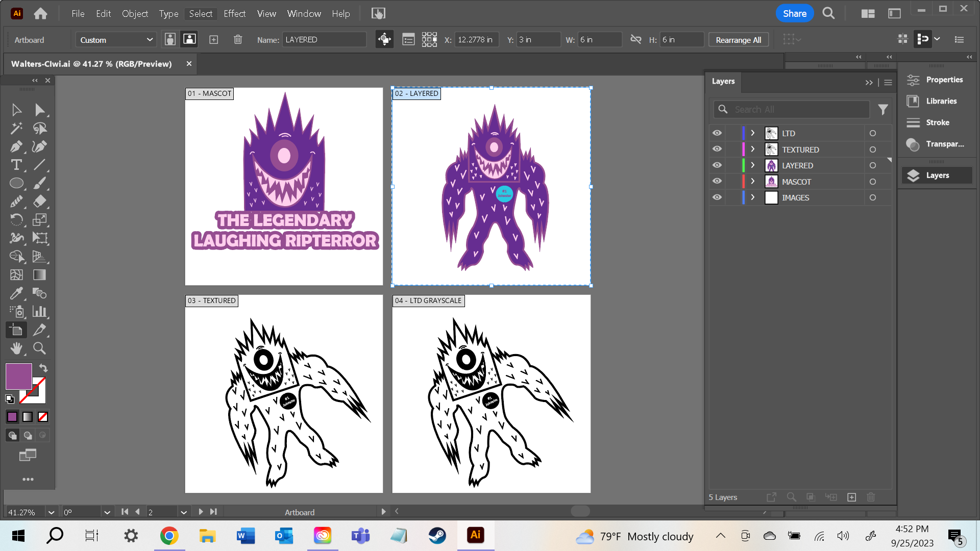Switch to Walters-Clwi.ai document tab

coord(91,64)
